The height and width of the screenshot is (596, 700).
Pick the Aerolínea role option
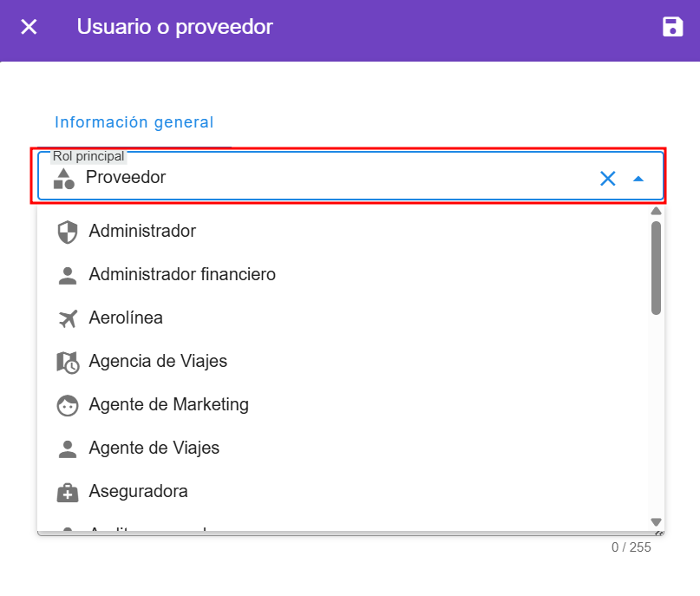(x=126, y=318)
